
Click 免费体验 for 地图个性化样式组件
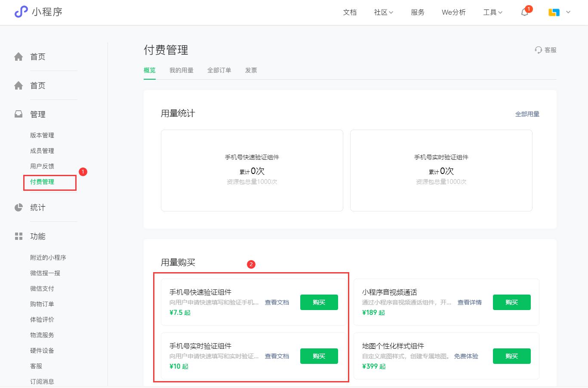[x=466, y=356]
